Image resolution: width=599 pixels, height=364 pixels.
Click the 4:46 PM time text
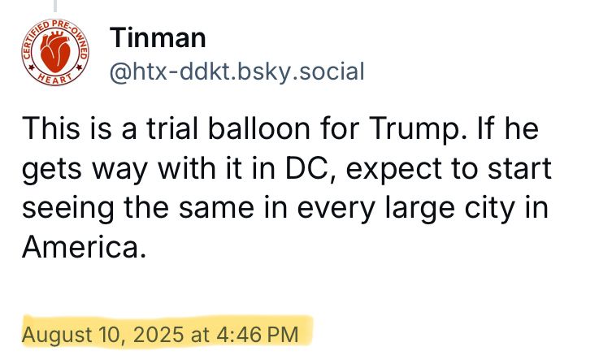pos(257,335)
